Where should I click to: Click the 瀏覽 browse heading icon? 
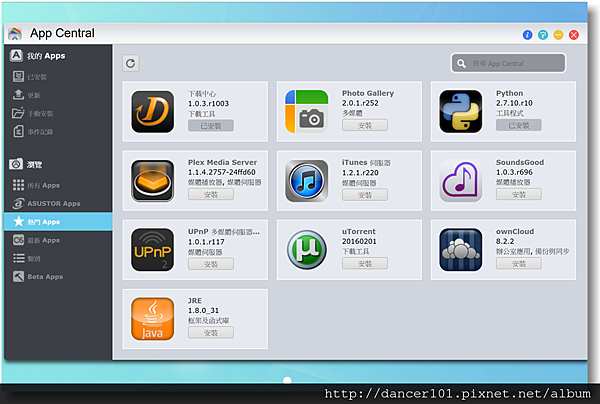(16, 164)
